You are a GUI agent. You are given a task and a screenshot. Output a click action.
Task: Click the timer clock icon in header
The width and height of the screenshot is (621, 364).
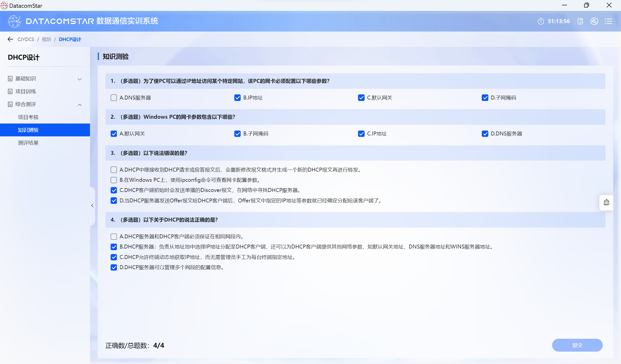click(541, 21)
